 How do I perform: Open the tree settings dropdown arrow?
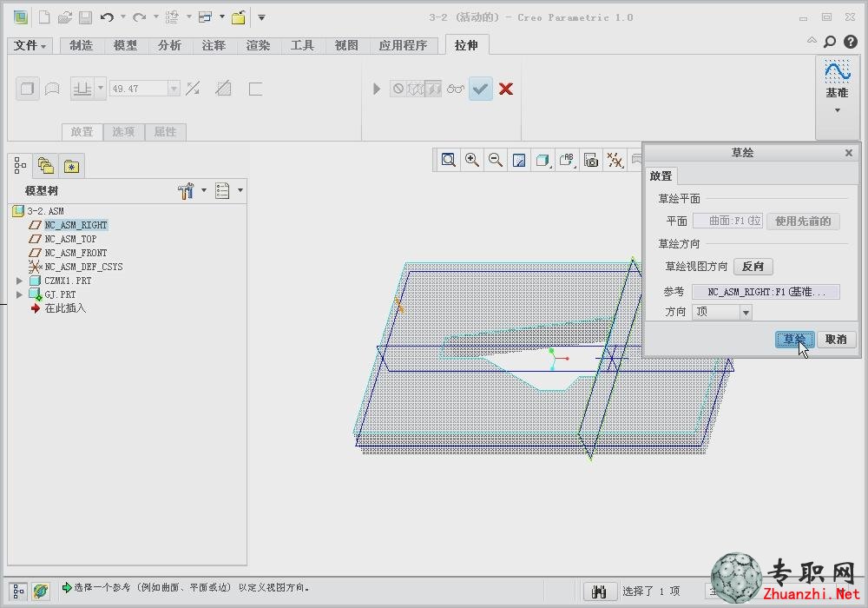pyautogui.click(x=204, y=190)
